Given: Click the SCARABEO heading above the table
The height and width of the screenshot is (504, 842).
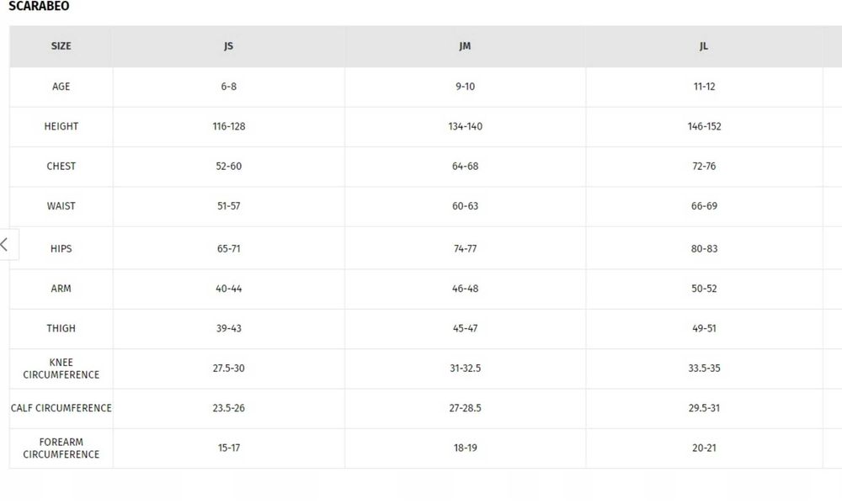Looking at the screenshot, I should [x=39, y=7].
